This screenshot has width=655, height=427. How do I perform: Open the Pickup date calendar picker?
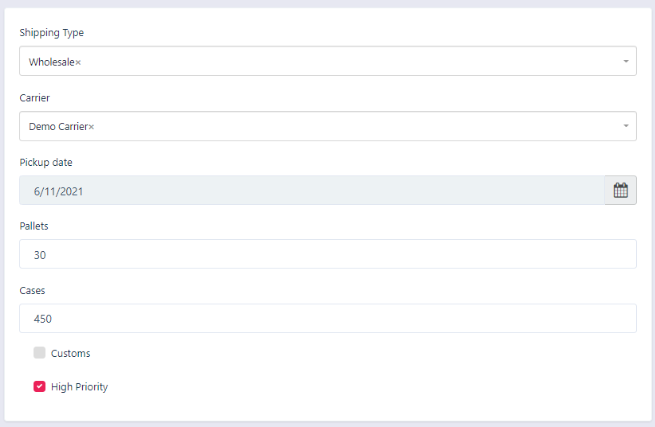pyautogui.click(x=620, y=191)
